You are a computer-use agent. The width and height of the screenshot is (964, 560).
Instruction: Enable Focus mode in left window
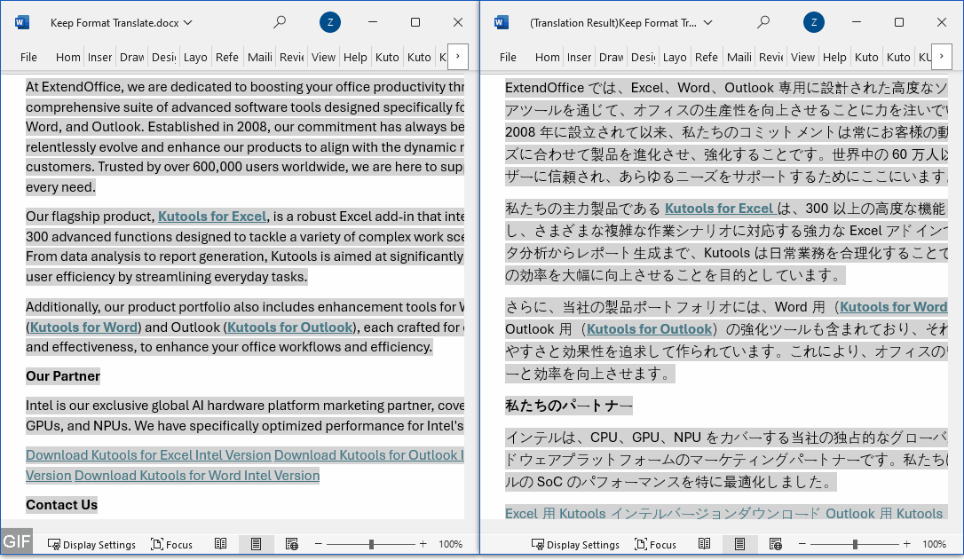171,545
